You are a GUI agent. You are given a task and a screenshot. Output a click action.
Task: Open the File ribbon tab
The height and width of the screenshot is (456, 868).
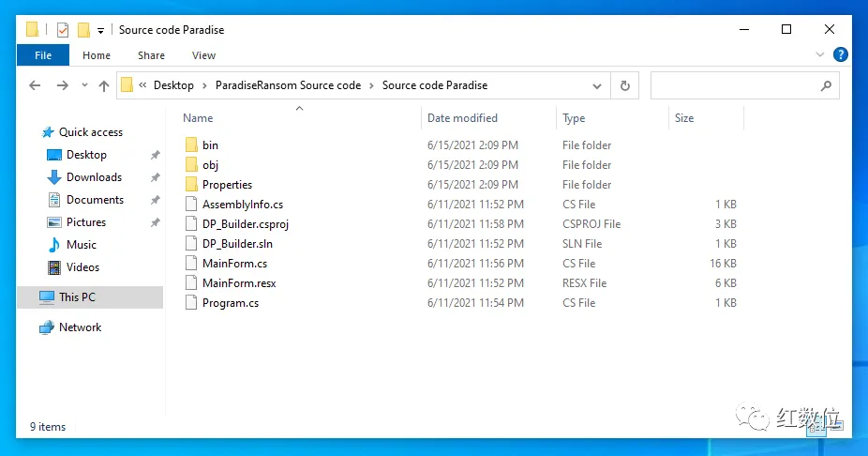point(42,55)
